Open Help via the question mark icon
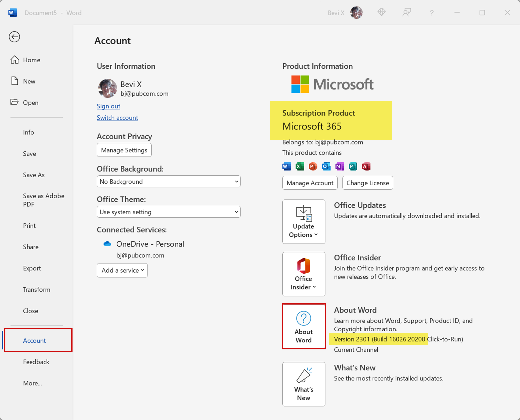The height and width of the screenshot is (420, 520). [x=432, y=13]
